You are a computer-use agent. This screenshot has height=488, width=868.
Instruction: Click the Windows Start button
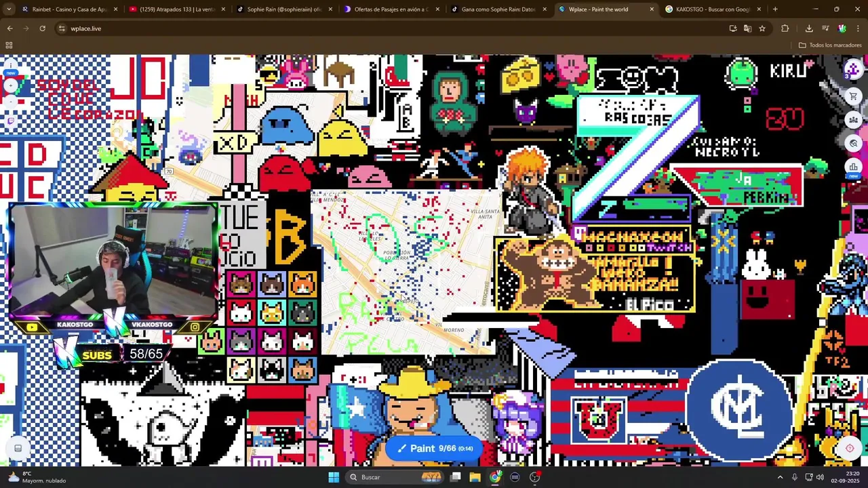[x=334, y=477]
